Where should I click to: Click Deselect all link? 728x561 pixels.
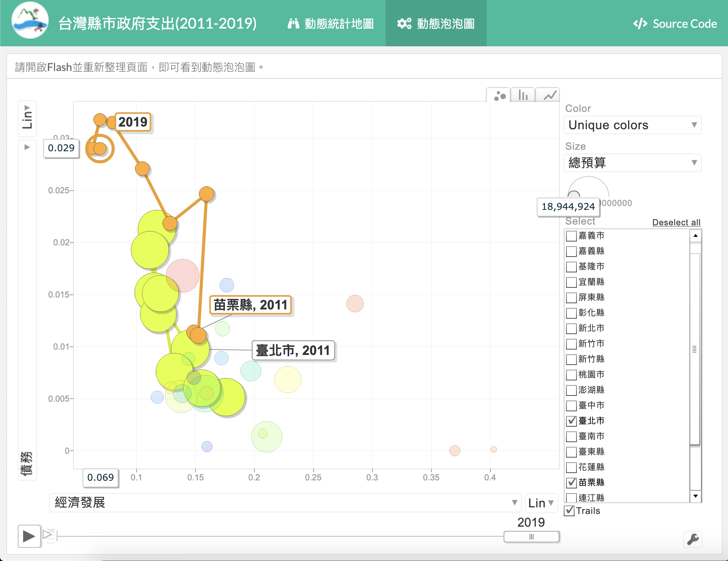[x=676, y=222]
